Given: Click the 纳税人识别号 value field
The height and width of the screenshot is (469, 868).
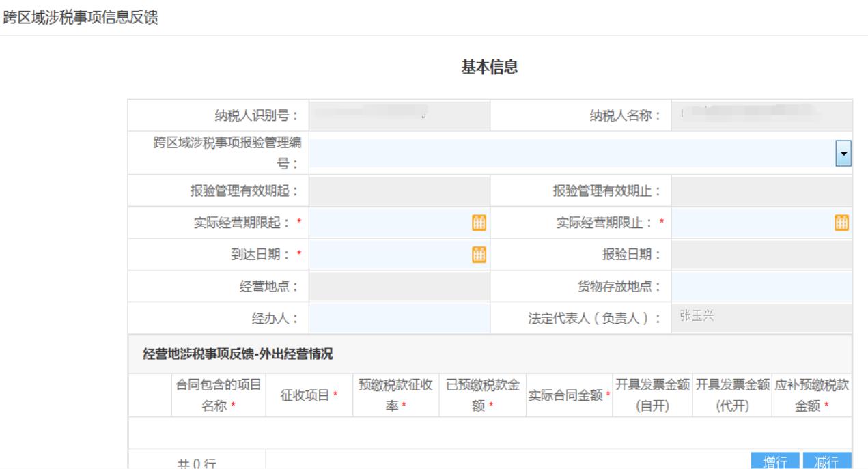Looking at the screenshot, I should (400, 115).
